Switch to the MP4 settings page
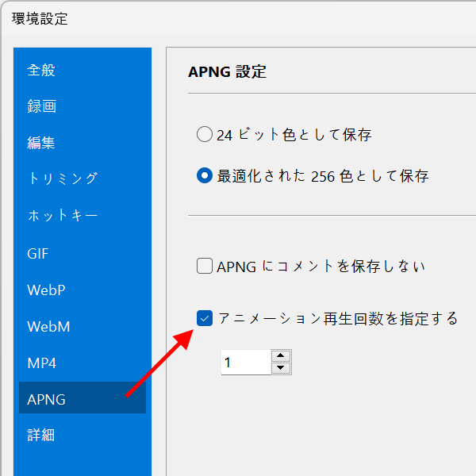 [83, 363]
